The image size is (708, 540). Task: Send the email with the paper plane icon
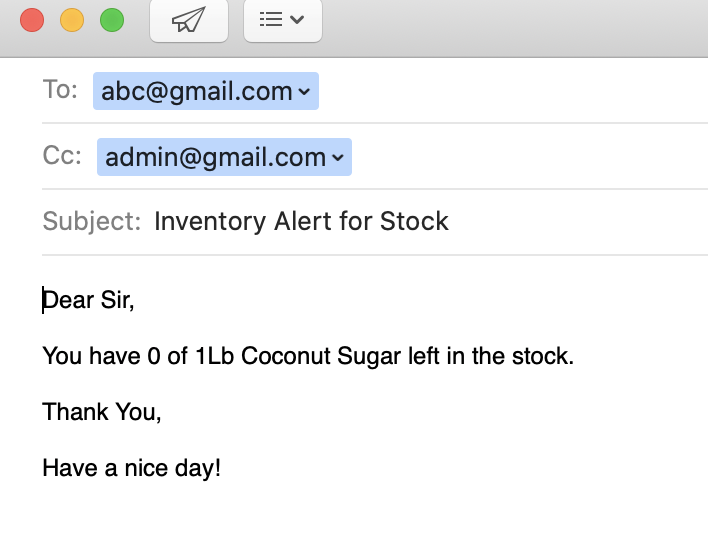pos(189,20)
